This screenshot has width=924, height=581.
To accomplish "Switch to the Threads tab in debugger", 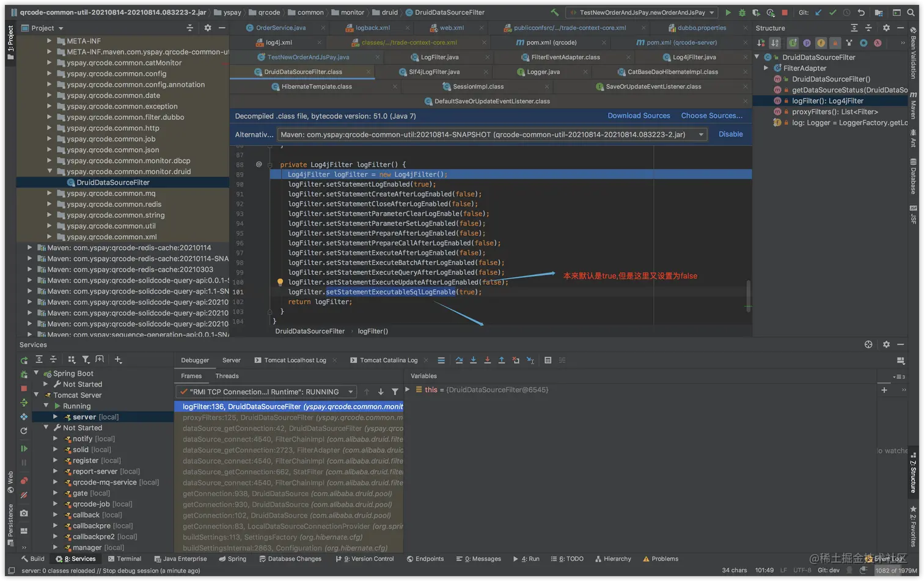I will pos(227,376).
